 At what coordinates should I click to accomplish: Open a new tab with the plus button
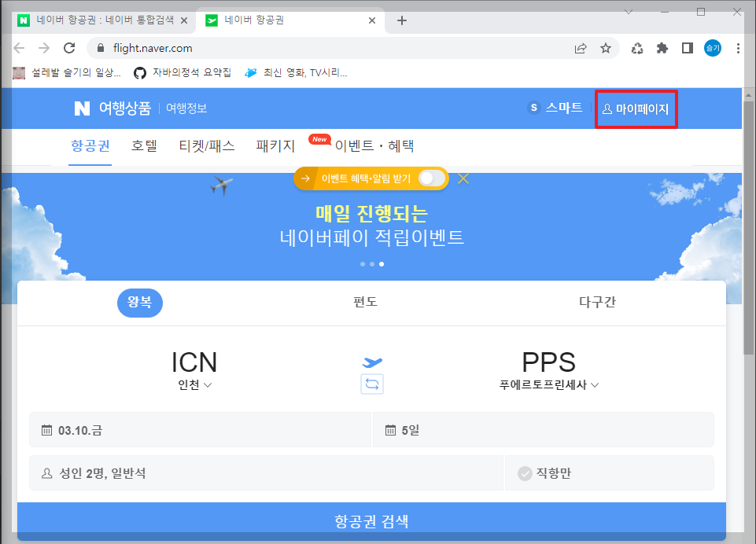click(x=402, y=20)
